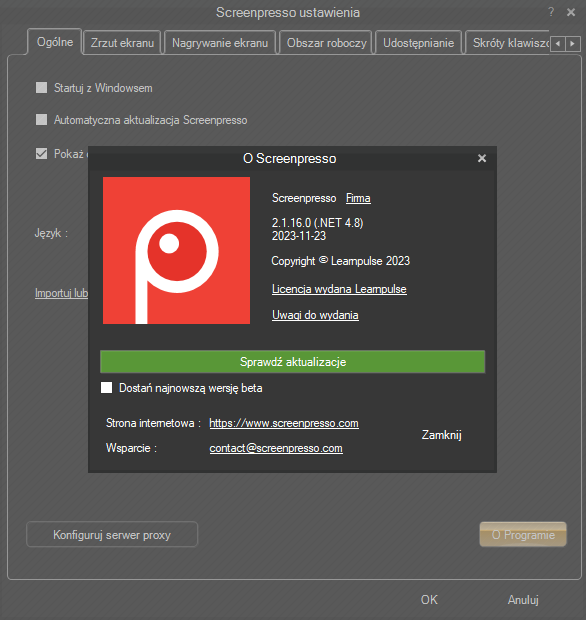Confirm settings with OK button
This screenshot has height=620, width=586.
[429, 600]
